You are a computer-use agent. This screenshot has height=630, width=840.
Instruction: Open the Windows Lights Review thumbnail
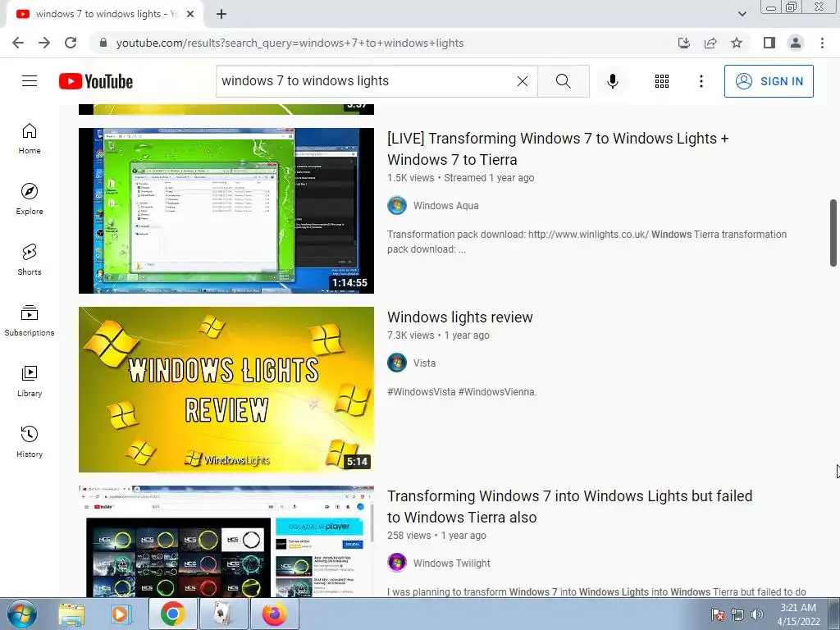click(226, 390)
